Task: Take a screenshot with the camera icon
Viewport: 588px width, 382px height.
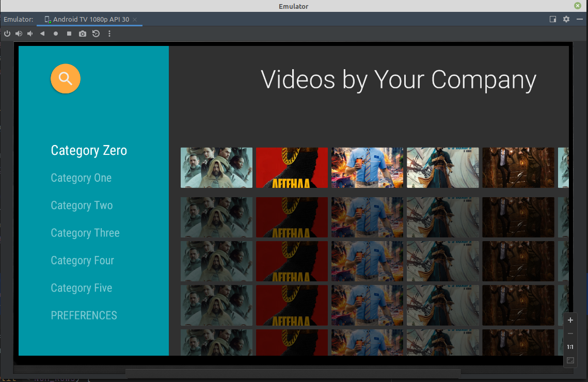Action: click(83, 34)
